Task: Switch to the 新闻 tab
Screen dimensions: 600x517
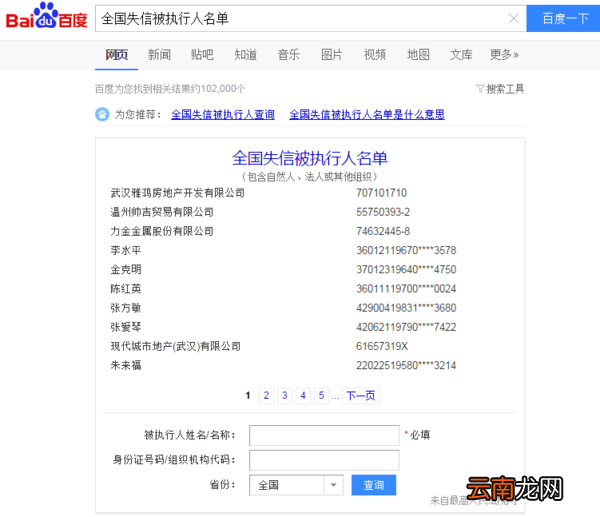Action: [x=159, y=55]
